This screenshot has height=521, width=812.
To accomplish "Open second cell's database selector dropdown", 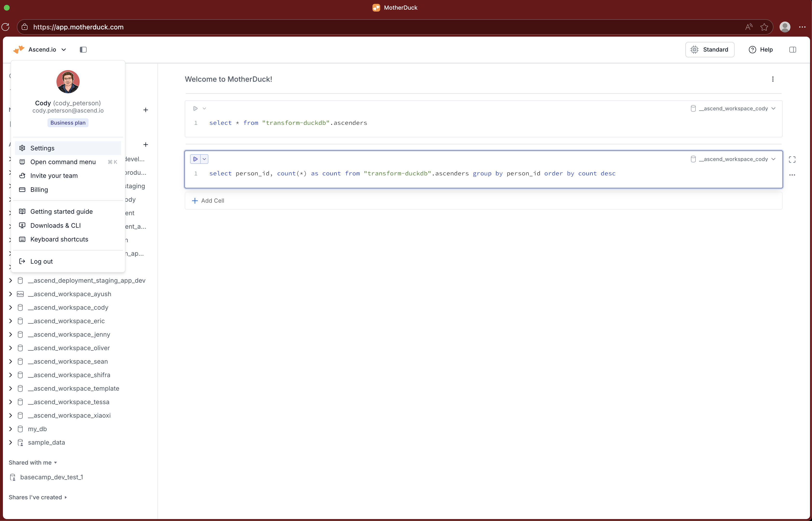I will (x=733, y=159).
